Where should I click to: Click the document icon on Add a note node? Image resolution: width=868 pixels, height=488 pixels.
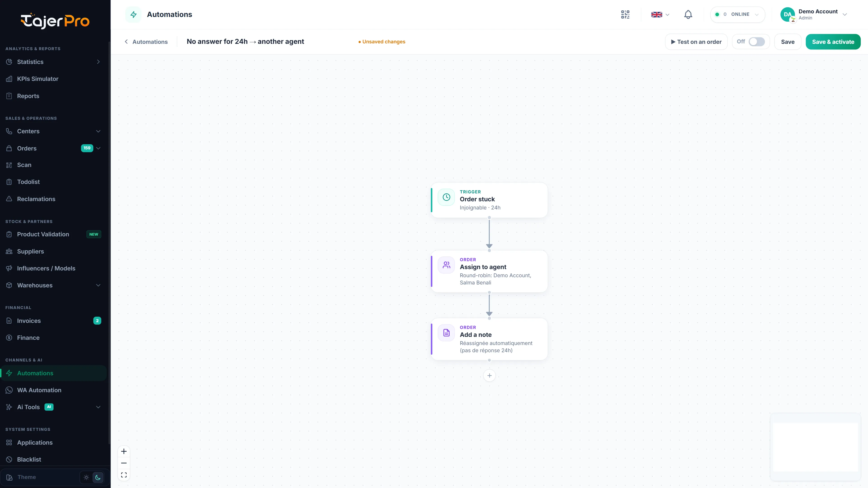pyautogui.click(x=446, y=333)
